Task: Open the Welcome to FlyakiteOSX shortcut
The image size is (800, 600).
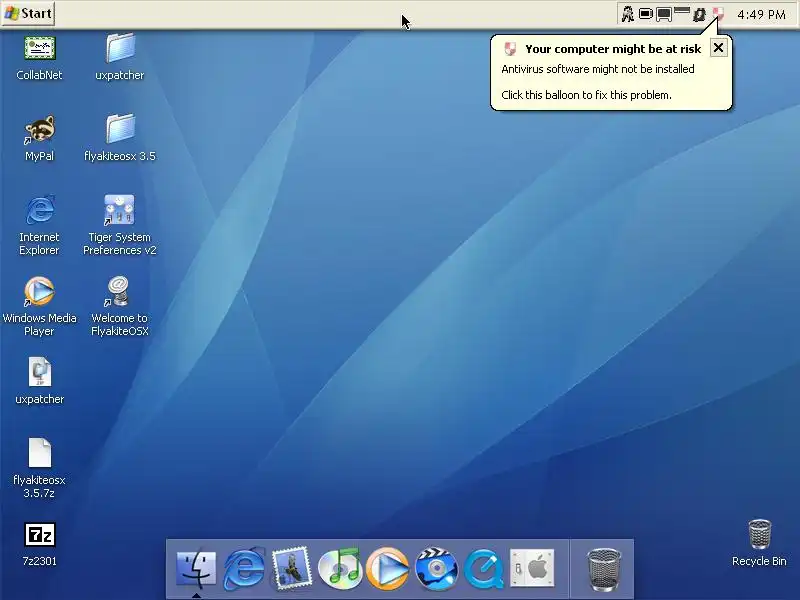Action: point(120,306)
